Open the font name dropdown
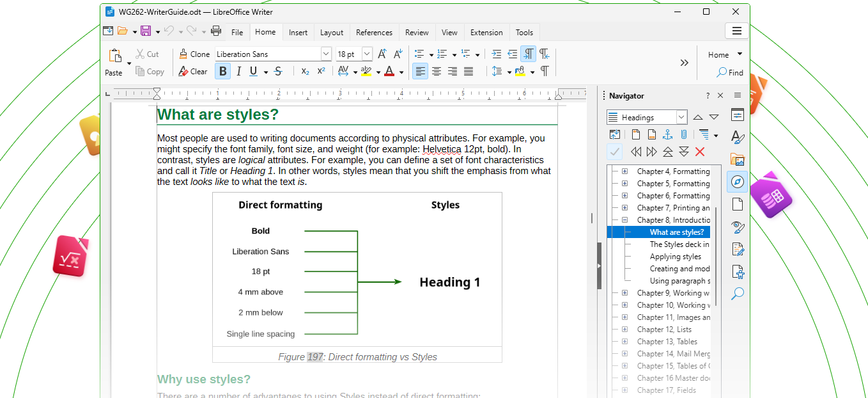The height and width of the screenshot is (398, 868). (326, 54)
